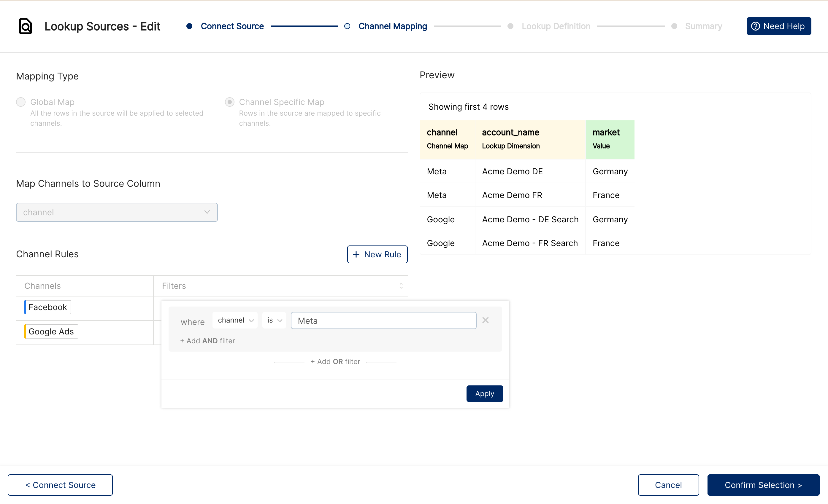Click the Meta filter value field
Viewport: 828px width, 504px height.
point(383,321)
